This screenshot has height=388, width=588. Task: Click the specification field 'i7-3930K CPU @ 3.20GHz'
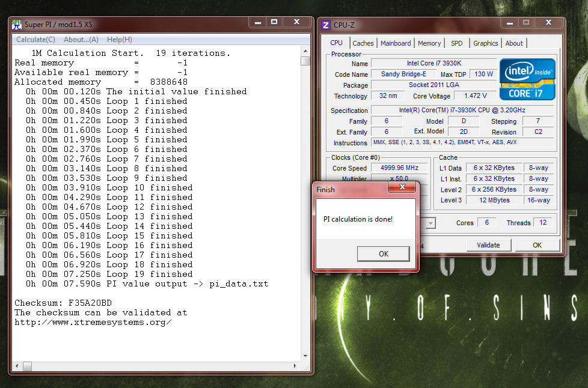coord(462,111)
